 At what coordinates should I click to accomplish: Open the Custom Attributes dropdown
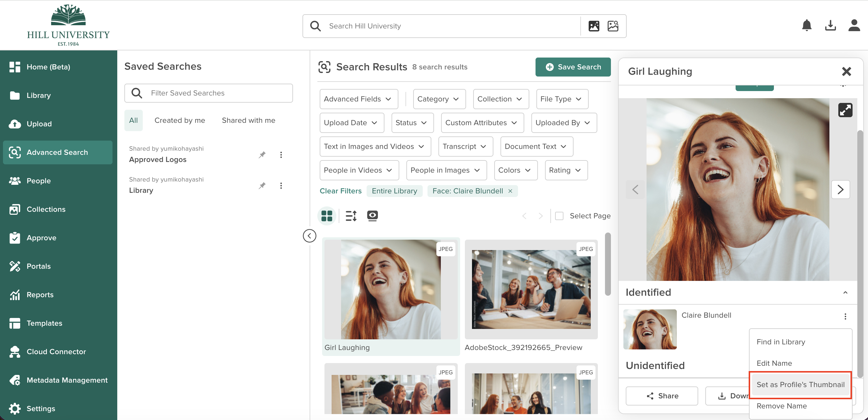point(482,122)
